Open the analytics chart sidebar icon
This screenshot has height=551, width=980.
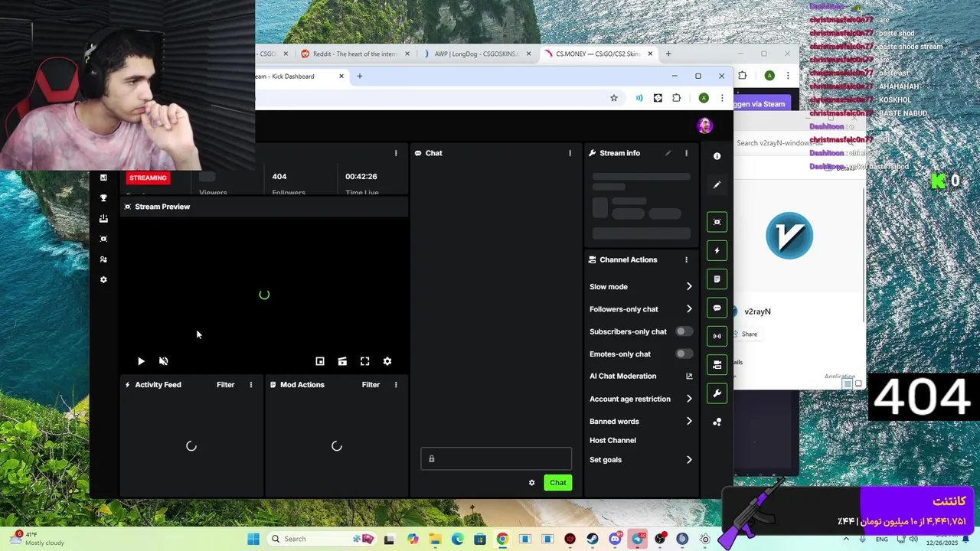coord(103,178)
